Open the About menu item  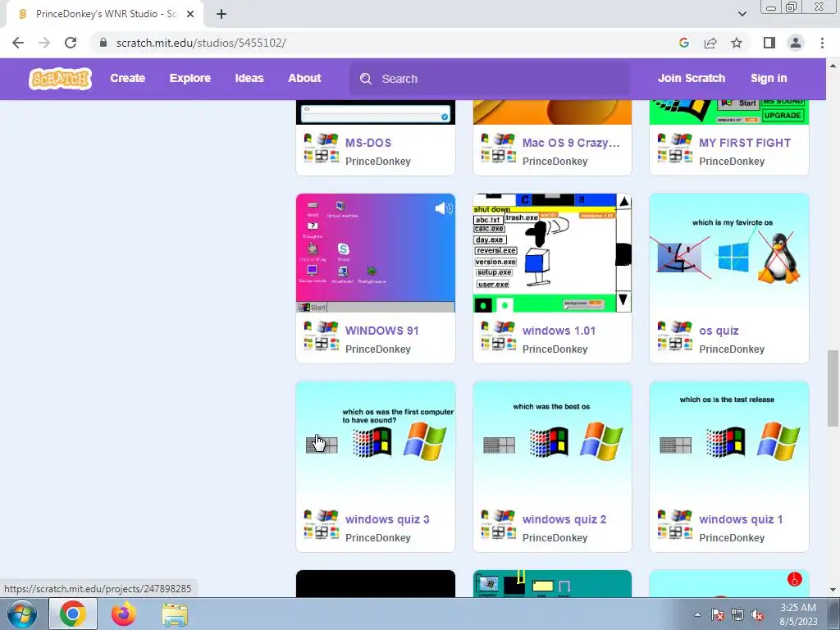pyautogui.click(x=304, y=78)
